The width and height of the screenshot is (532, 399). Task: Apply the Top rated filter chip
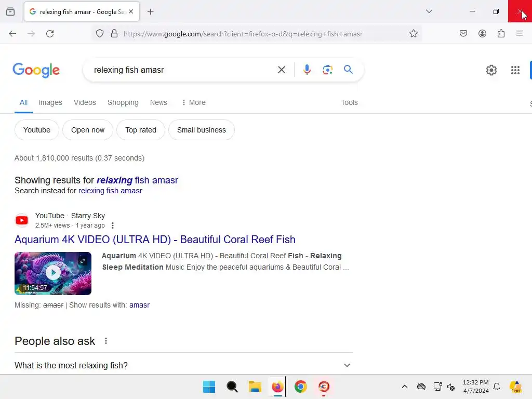point(140,130)
